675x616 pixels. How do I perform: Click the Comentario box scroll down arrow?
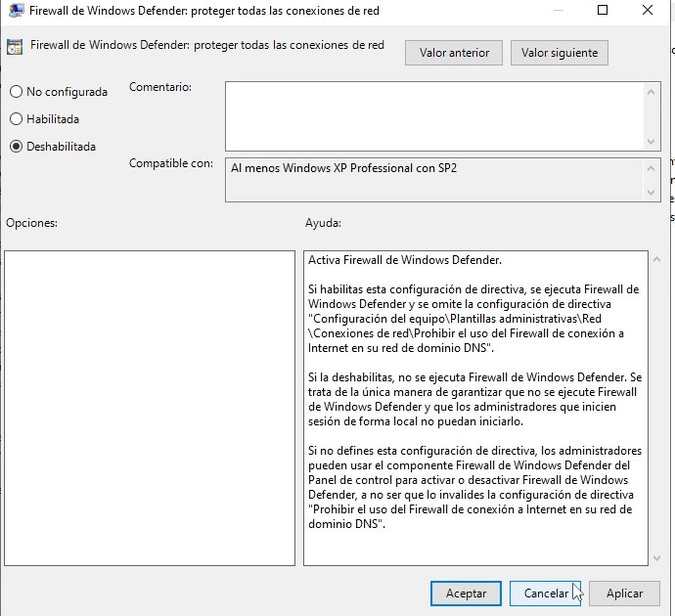tap(652, 142)
